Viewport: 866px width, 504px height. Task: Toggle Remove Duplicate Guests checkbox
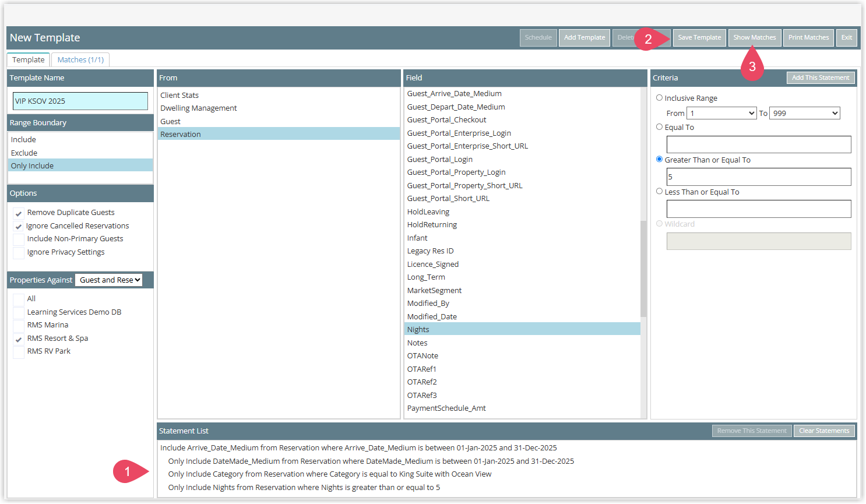point(19,213)
